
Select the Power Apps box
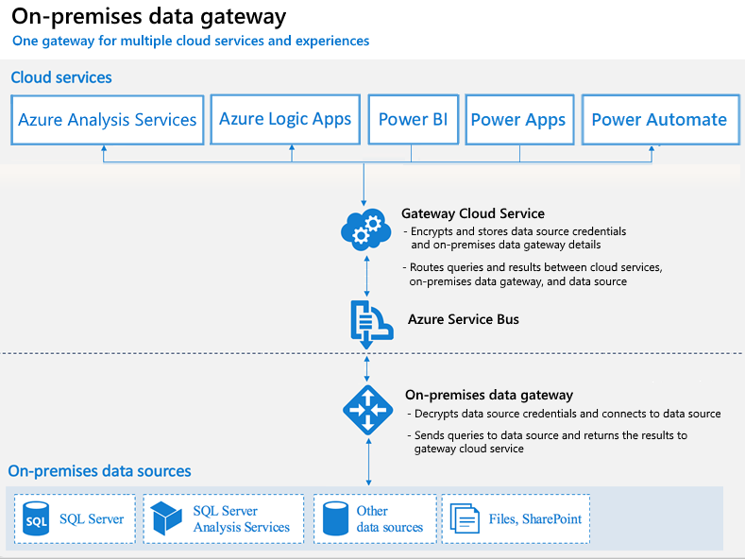519,120
